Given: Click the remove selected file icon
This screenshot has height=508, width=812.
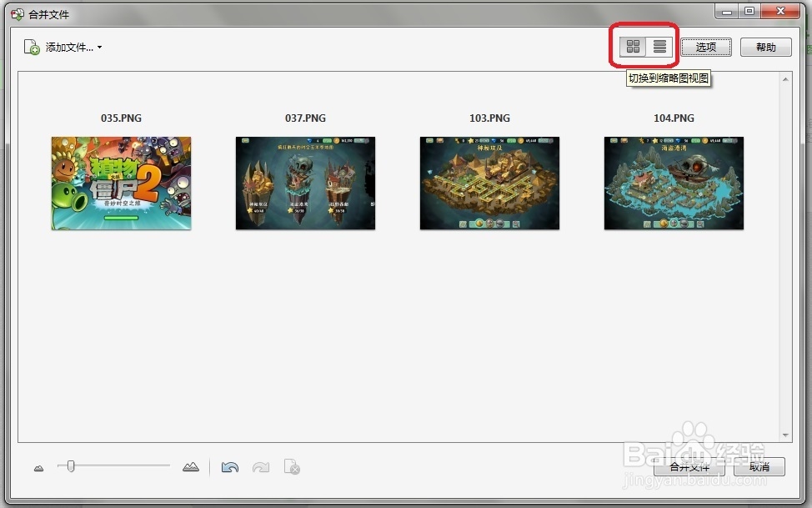Looking at the screenshot, I should pos(292,466).
